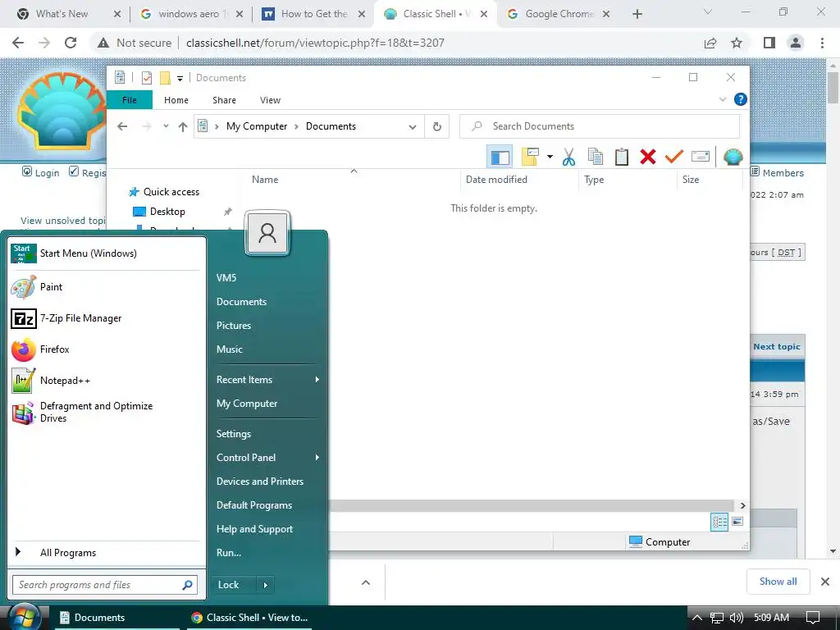Screen dimensions: 840x630
Task: Click Show all downloads button
Action: (778, 582)
